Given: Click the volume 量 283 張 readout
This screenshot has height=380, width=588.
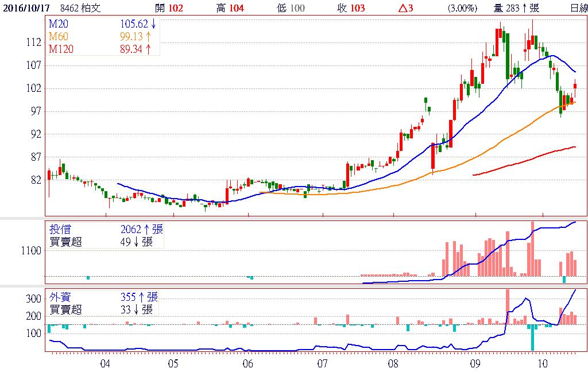Looking at the screenshot, I should (x=516, y=8).
